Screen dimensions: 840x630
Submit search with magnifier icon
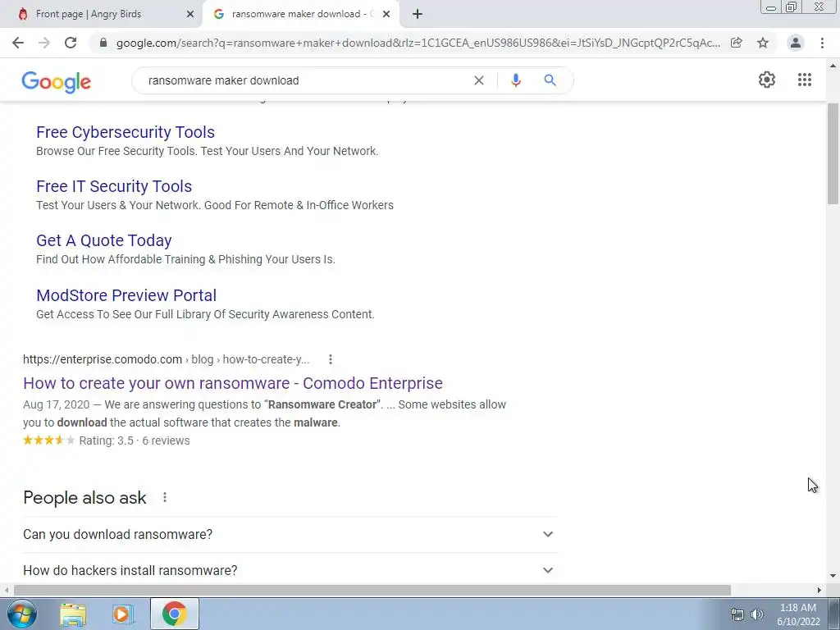click(550, 80)
